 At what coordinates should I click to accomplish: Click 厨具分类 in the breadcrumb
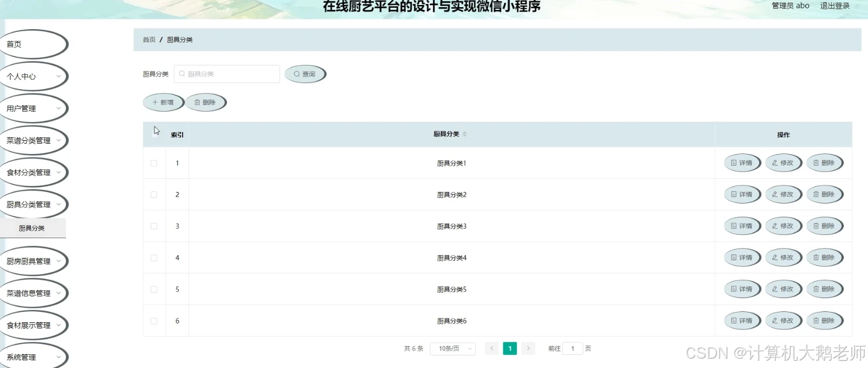180,40
